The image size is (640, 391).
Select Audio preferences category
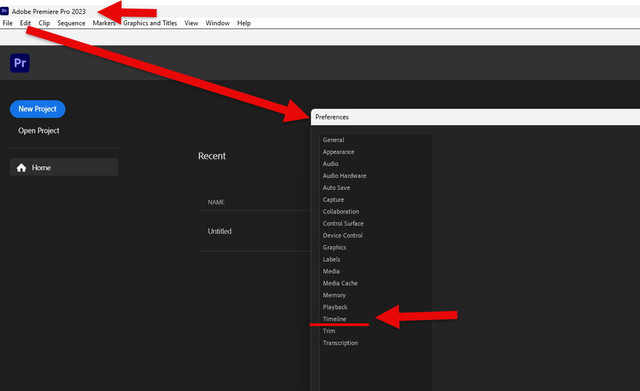click(x=331, y=164)
